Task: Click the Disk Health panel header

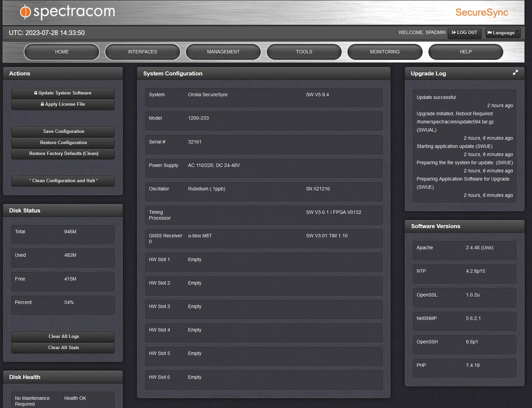Action: (x=63, y=377)
